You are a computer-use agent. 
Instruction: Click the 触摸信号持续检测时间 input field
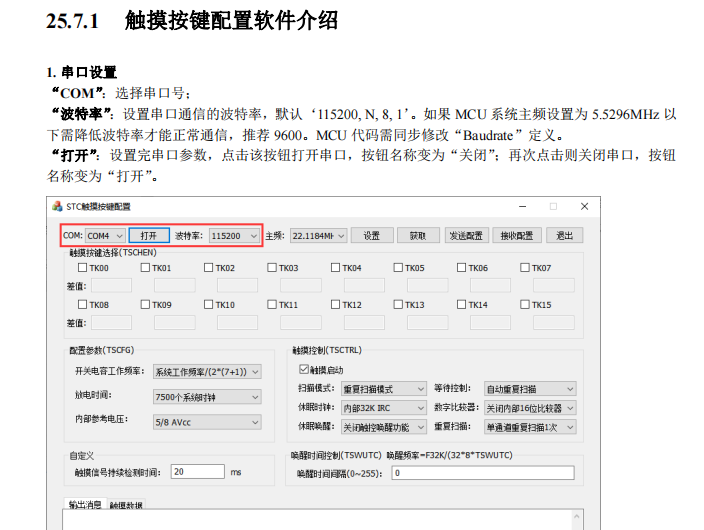[x=197, y=472]
